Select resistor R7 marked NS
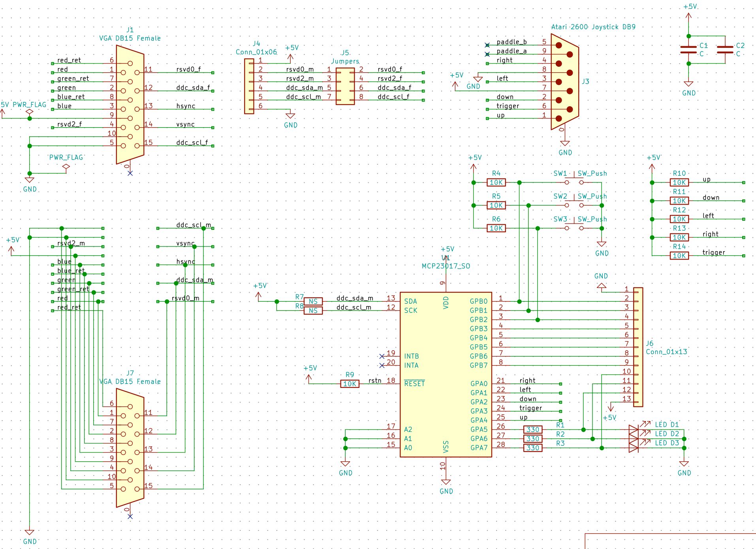The image size is (756, 549). (x=313, y=301)
